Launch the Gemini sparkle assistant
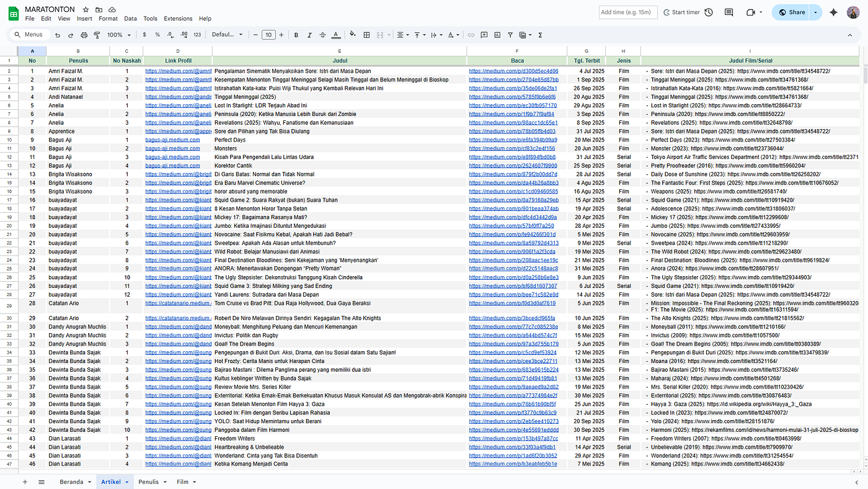This screenshot has width=868, height=489. [x=834, y=12]
